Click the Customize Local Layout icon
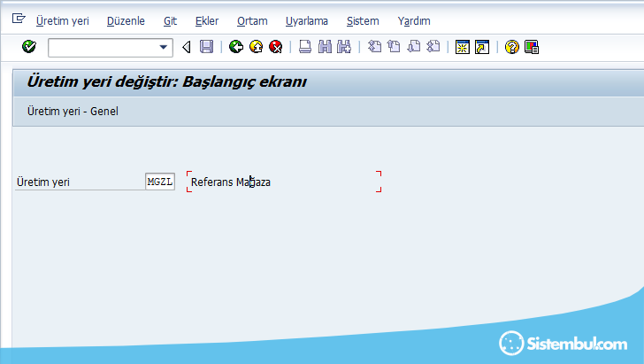This screenshot has height=364, width=644. click(x=532, y=47)
